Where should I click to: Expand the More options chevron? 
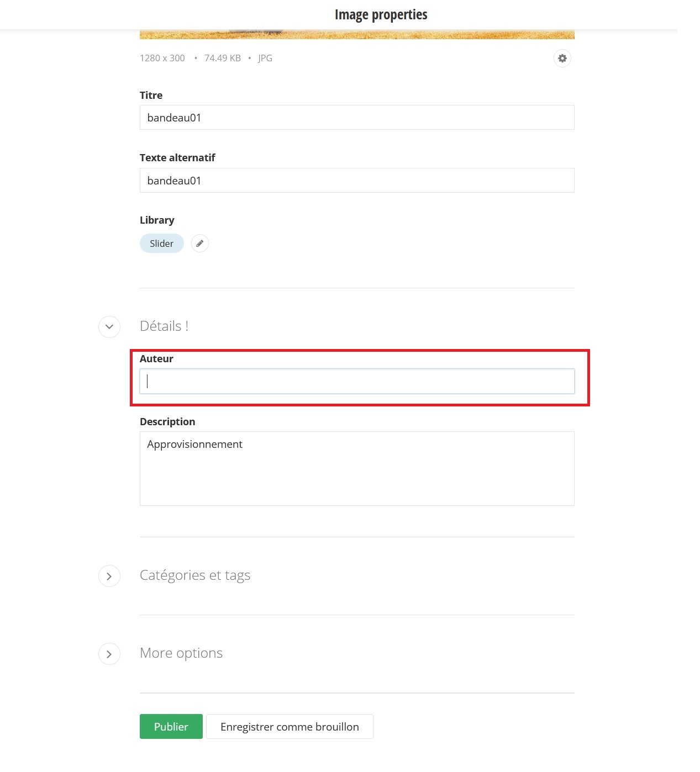[x=109, y=654]
